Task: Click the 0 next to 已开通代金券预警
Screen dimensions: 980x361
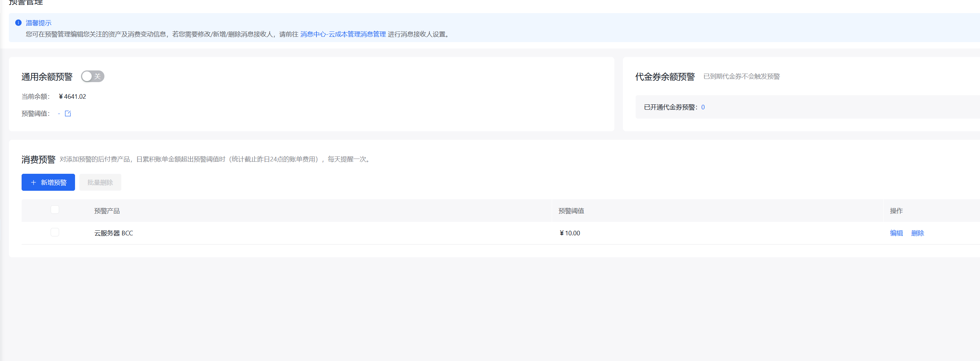Action: click(703, 107)
